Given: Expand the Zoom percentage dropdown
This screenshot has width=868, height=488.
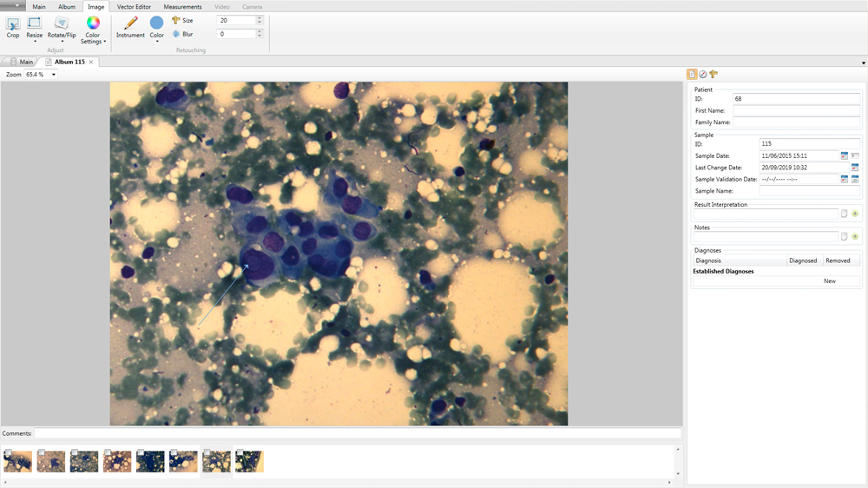Looking at the screenshot, I should tap(54, 74).
